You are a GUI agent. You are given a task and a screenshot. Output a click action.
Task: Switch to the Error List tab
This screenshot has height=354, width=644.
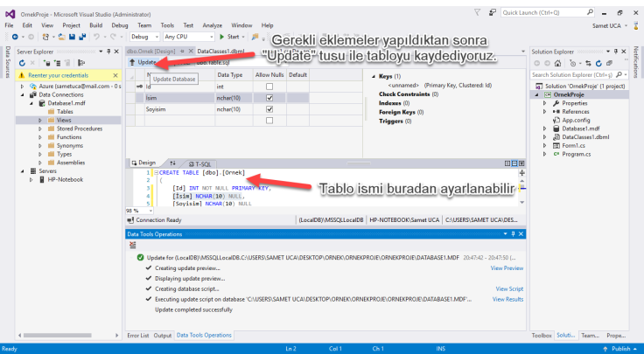(x=138, y=336)
